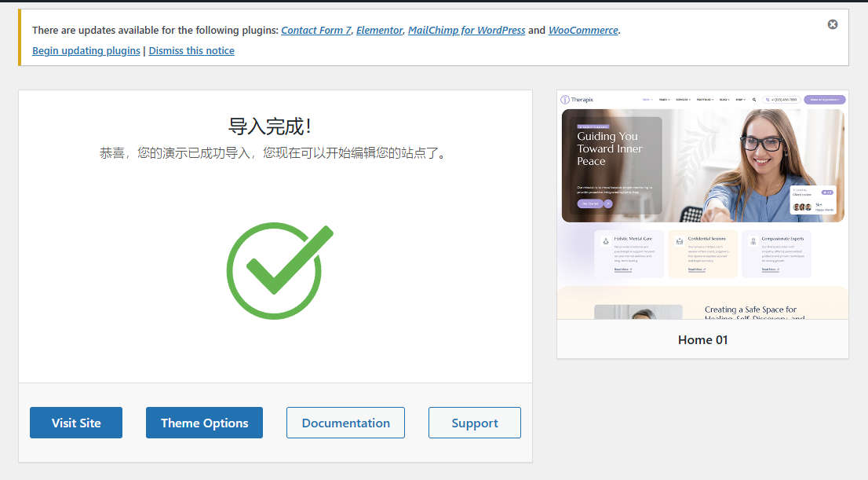Open the WooCommerce plugin link

(583, 31)
